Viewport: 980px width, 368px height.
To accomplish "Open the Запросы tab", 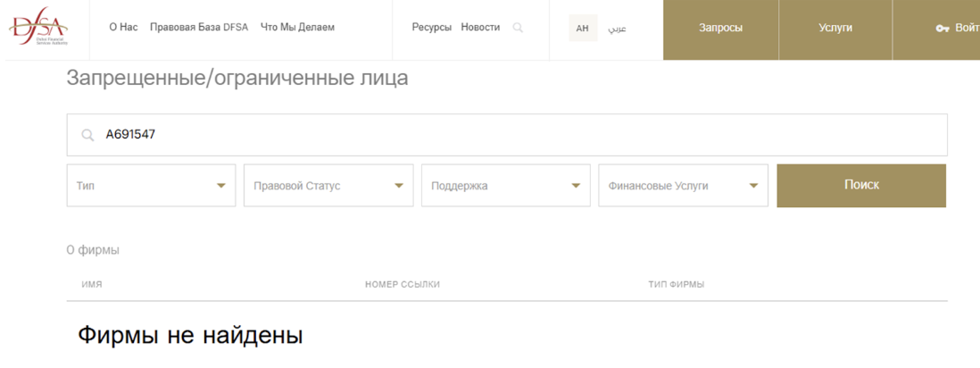I will tap(720, 29).
